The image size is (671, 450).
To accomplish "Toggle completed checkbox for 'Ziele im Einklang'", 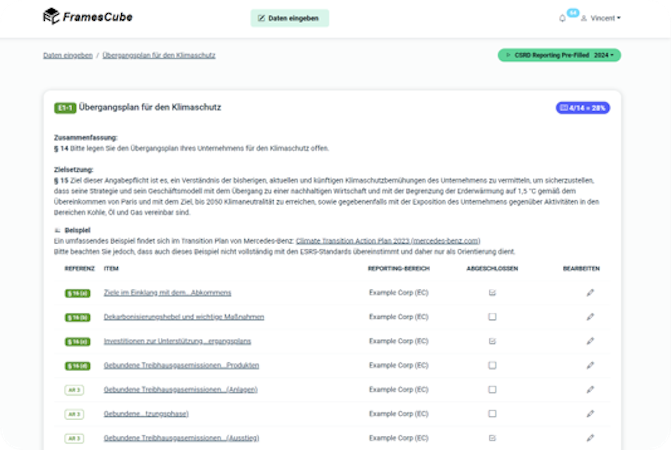I will pos(492,292).
